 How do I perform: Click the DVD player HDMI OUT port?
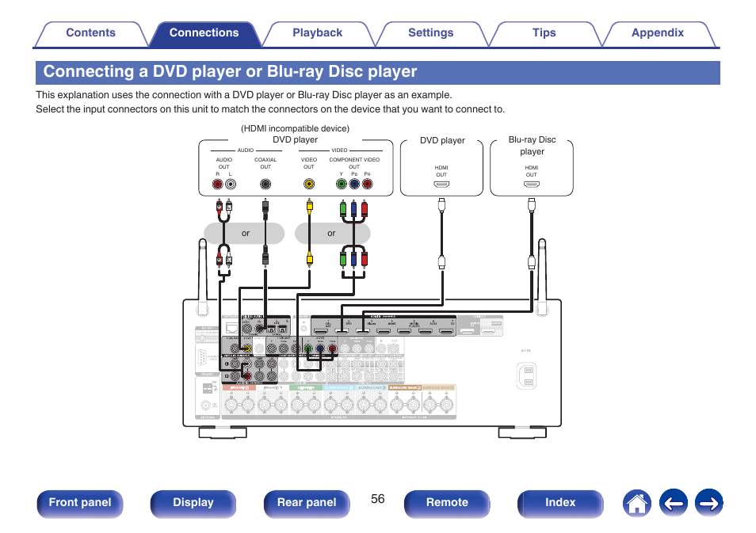click(441, 184)
